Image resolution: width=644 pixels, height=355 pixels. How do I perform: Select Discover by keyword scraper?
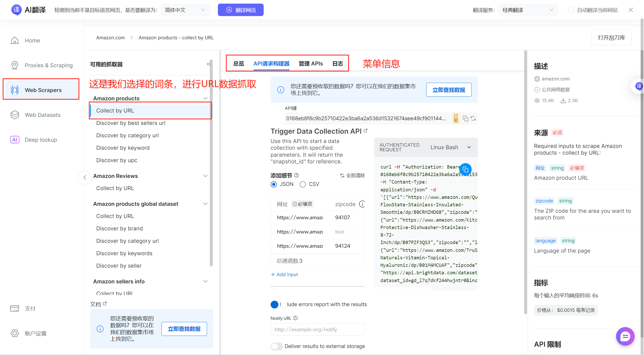coord(123,148)
